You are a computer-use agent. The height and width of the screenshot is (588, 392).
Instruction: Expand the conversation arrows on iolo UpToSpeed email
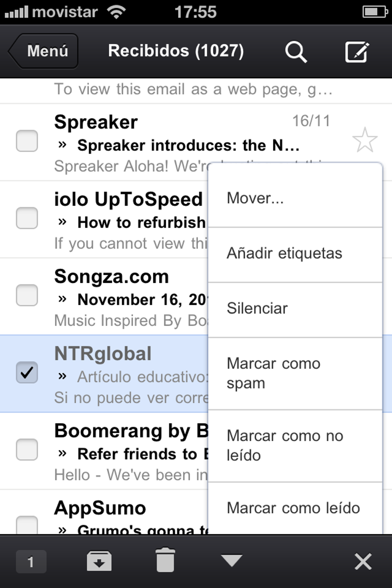pos(62,222)
